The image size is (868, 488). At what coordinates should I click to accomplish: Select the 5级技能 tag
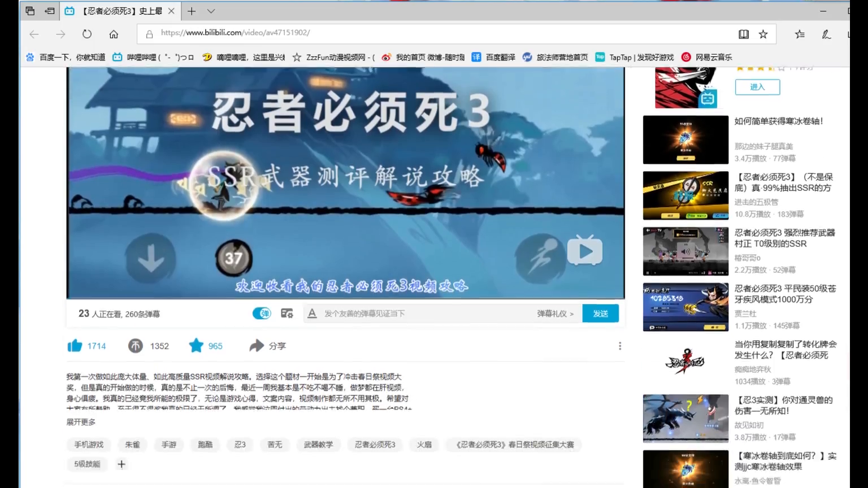point(87,464)
